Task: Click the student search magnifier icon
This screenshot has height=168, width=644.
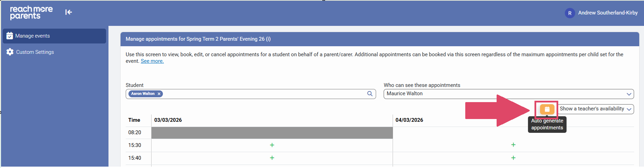Action: tap(370, 94)
